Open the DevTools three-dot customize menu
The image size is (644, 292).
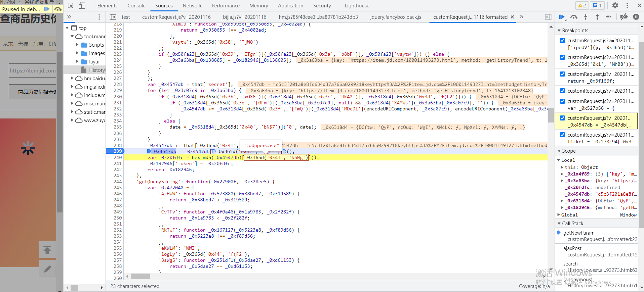pyautogui.click(x=627, y=5)
